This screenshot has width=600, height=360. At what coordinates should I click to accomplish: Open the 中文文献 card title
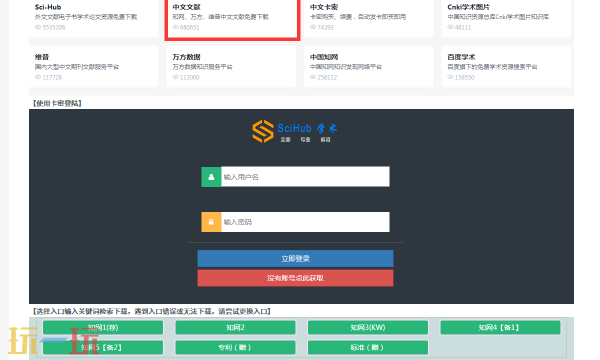pos(186,7)
